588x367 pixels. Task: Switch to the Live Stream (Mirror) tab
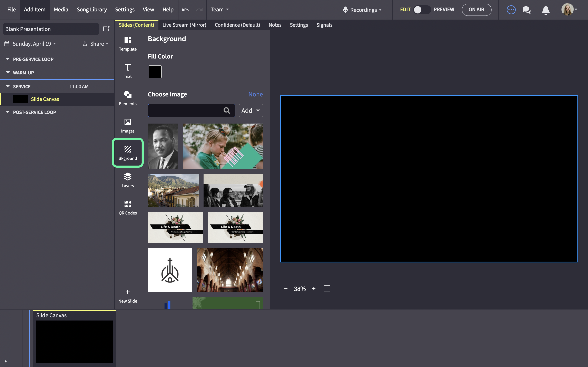(184, 25)
